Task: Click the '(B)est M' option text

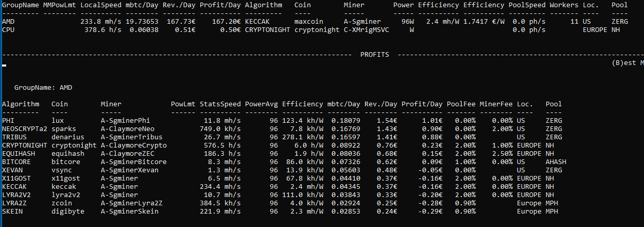Action: [x=628, y=63]
